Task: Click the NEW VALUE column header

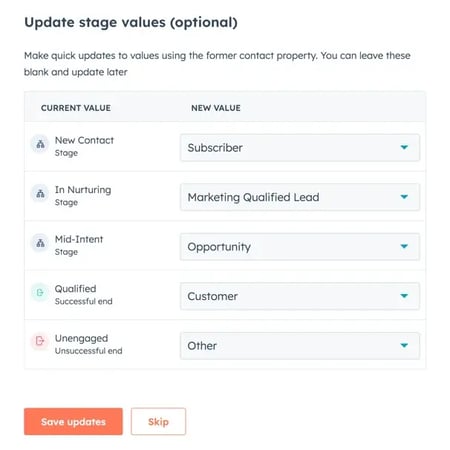Action: pos(216,108)
